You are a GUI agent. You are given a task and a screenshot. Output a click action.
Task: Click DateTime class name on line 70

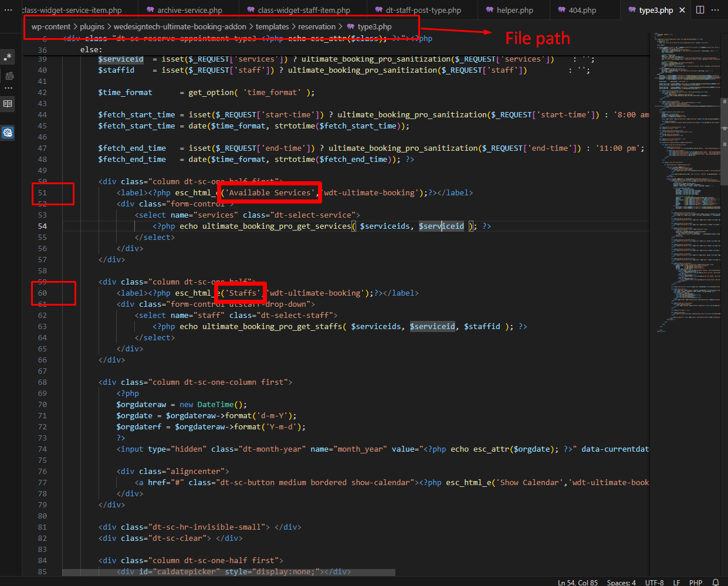(215, 404)
